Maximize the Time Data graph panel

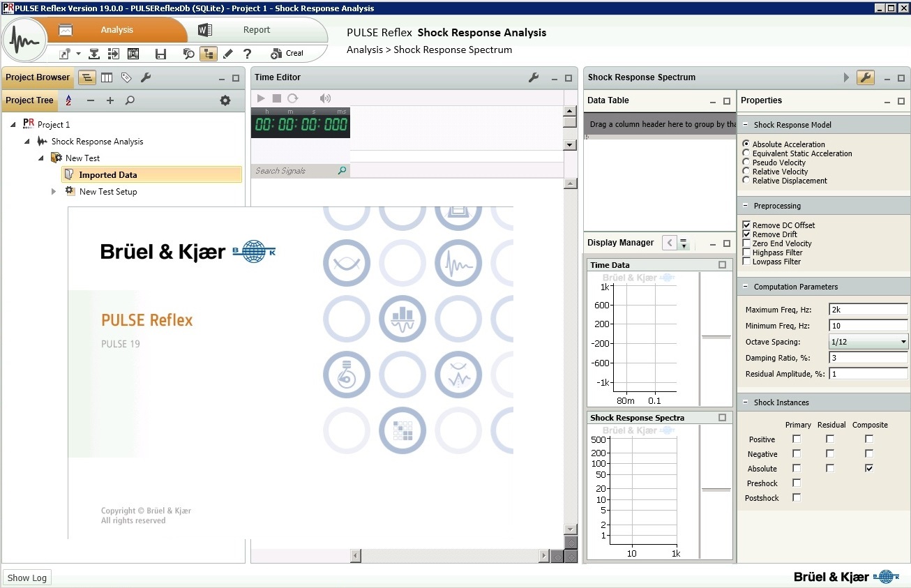point(722,265)
